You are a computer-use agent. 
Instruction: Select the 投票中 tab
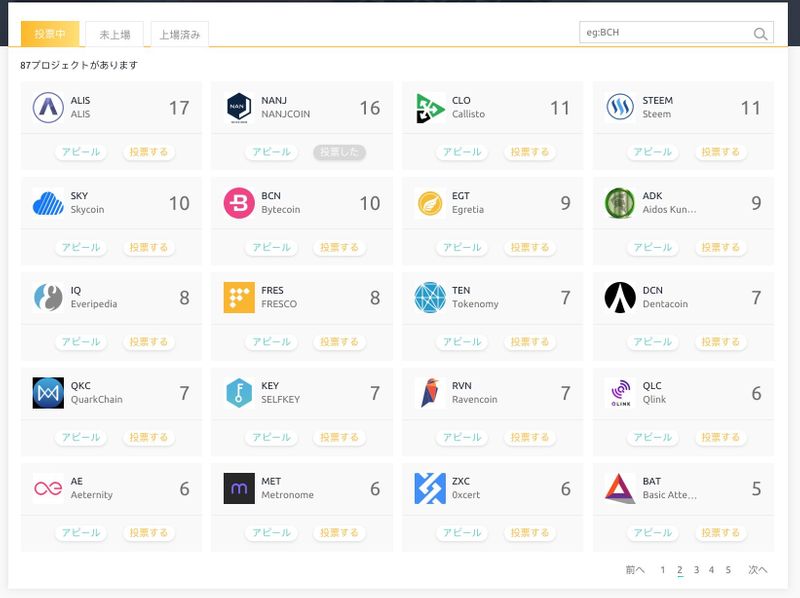point(50,34)
